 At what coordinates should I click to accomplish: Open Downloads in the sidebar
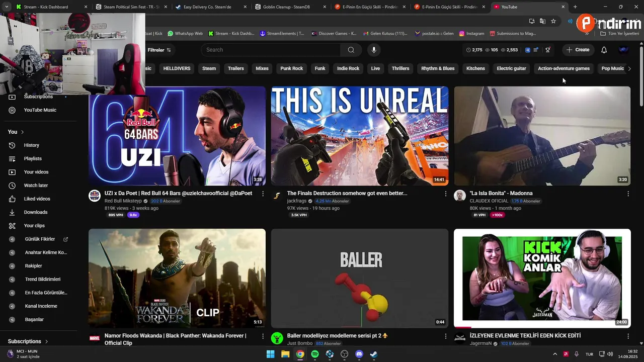(x=40, y=212)
